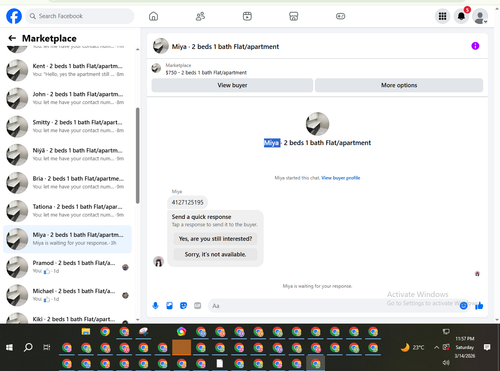Screen dimensions: 500x371
Task: Click the View buyer button
Action: point(232,85)
